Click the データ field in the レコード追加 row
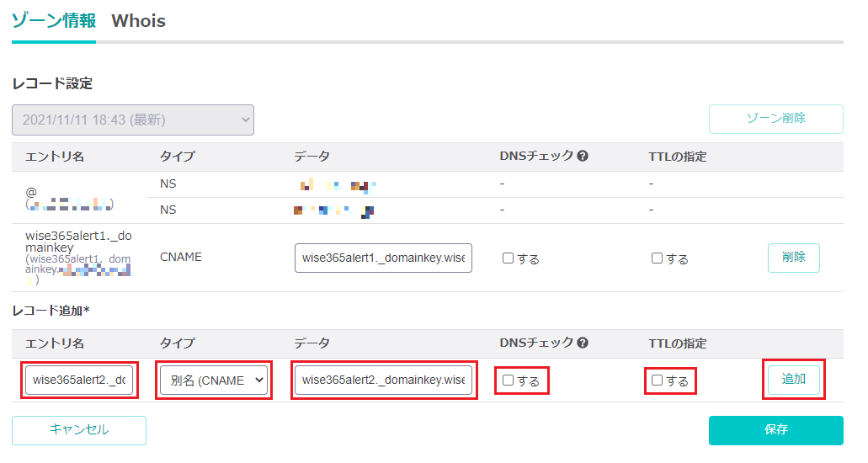868x463 pixels. [x=383, y=381]
